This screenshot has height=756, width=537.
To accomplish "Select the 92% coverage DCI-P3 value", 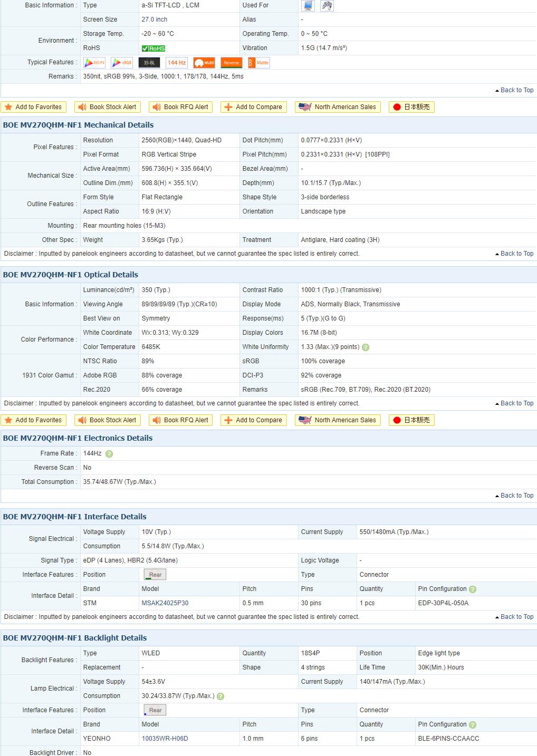I will pyautogui.click(x=321, y=375).
